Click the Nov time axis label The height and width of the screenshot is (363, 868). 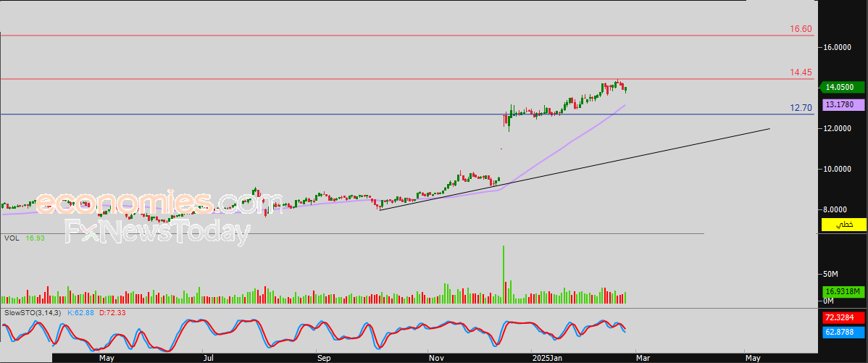(x=436, y=359)
